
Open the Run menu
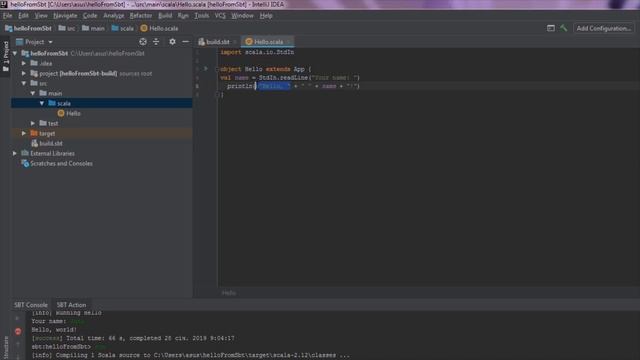183,16
